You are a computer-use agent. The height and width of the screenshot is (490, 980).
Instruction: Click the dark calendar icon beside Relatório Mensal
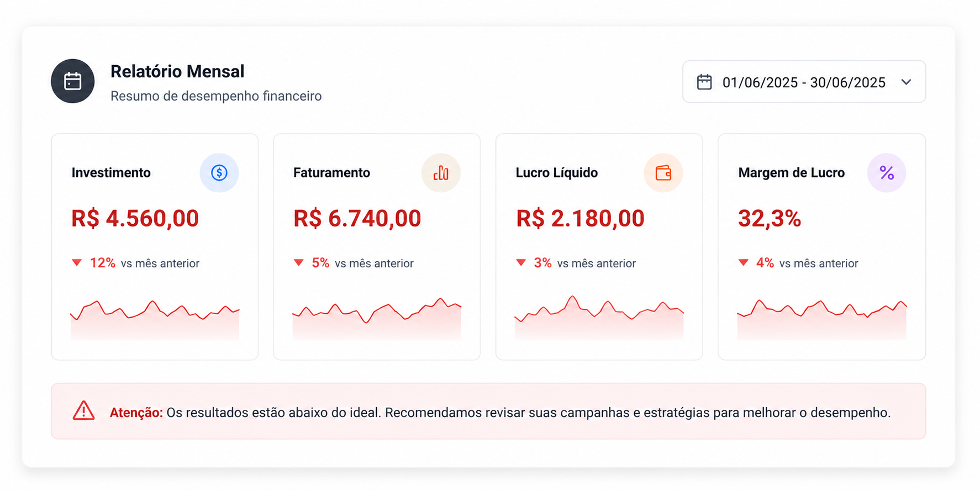pyautogui.click(x=73, y=81)
